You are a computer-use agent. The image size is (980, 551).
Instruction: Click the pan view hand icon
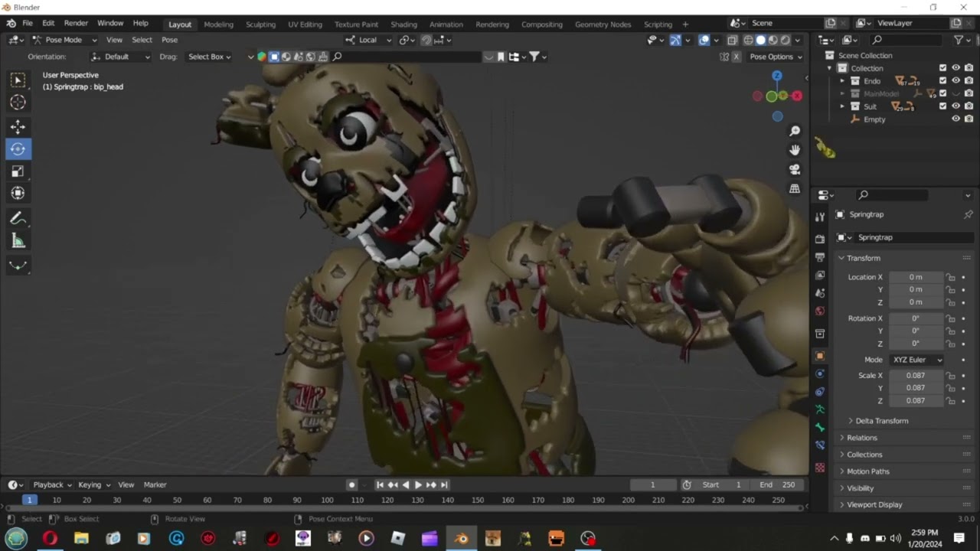click(x=795, y=150)
